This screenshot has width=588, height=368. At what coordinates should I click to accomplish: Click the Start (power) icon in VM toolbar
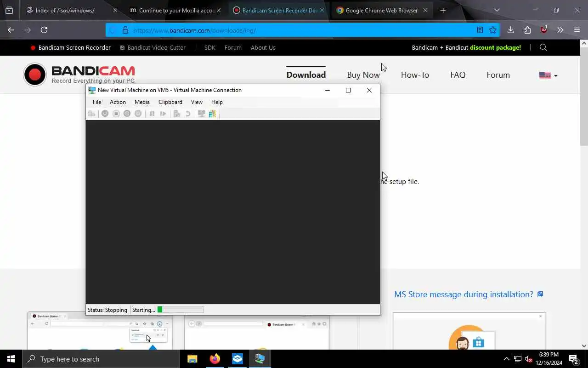coord(105,114)
